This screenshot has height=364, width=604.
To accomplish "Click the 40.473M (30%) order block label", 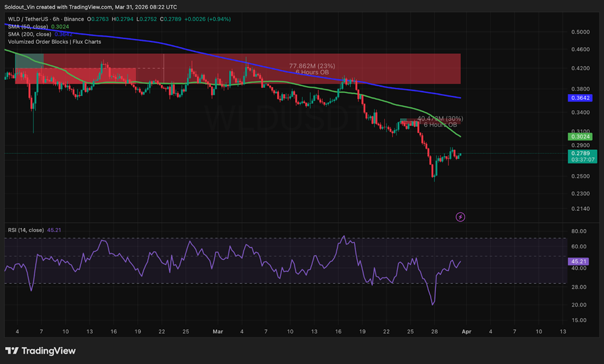I will tap(440, 118).
